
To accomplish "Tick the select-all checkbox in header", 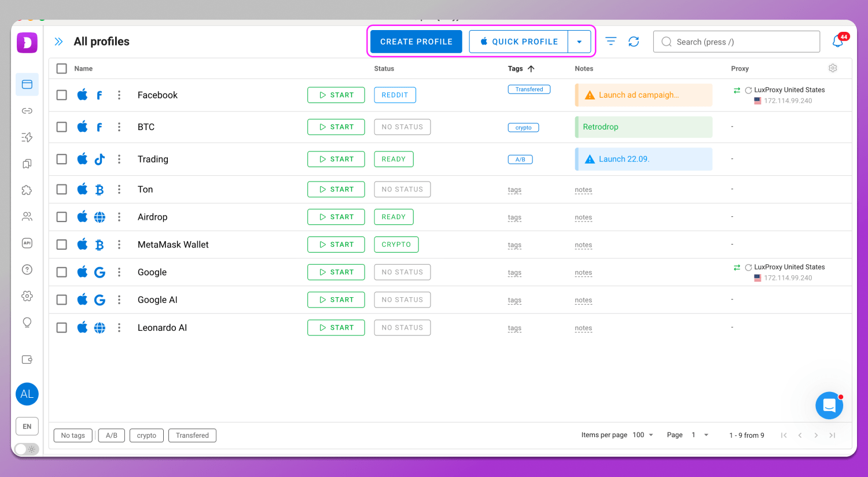I will point(62,69).
